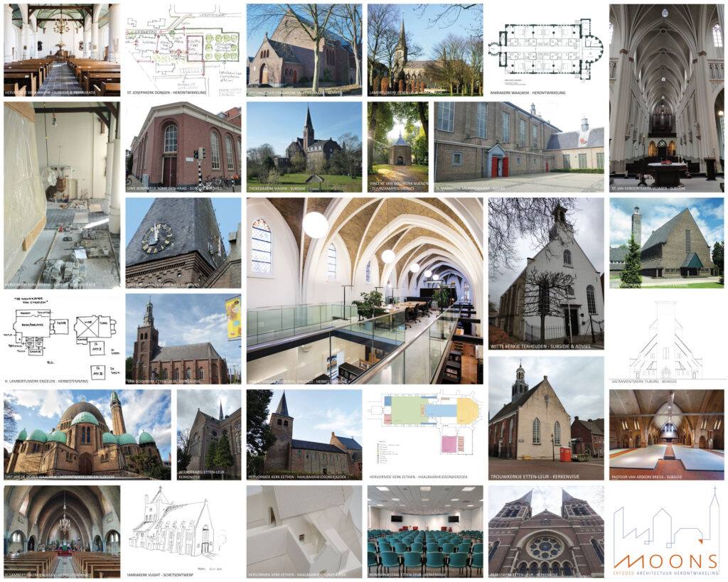Click the caption 'ST. JOSEPHKERK DONGEN - HERONTWIKKELING'

(x=166, y=93)
